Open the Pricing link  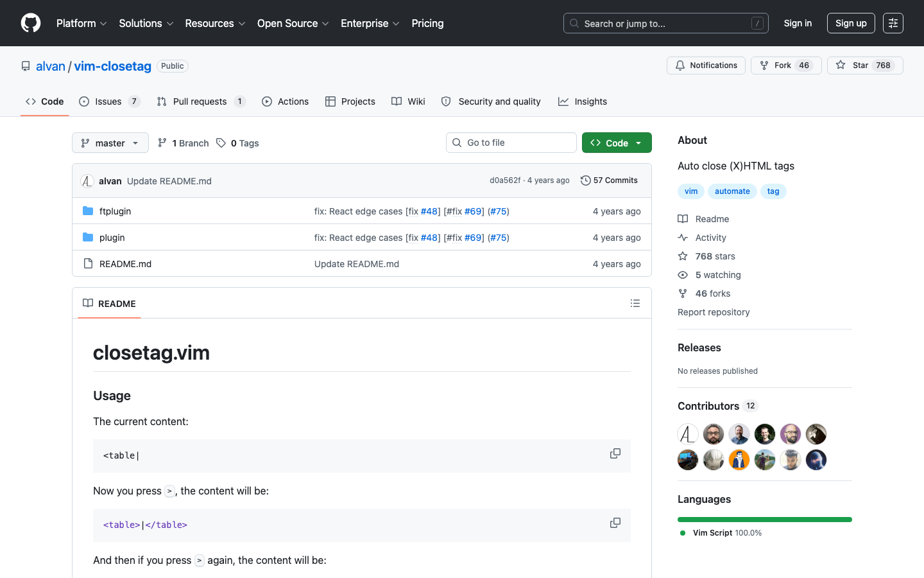tap(427, 23)
